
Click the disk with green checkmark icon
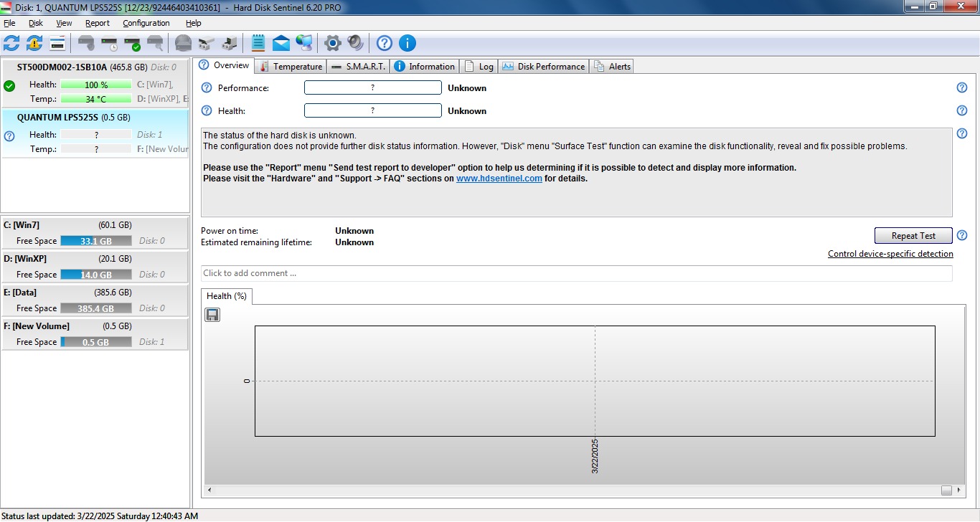tap(132, 43)
